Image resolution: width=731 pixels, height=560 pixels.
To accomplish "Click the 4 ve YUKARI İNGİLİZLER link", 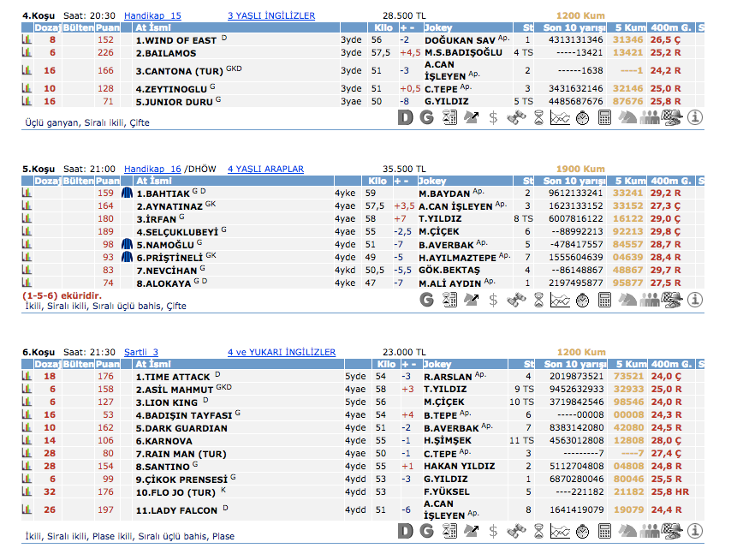I will 282,352.
